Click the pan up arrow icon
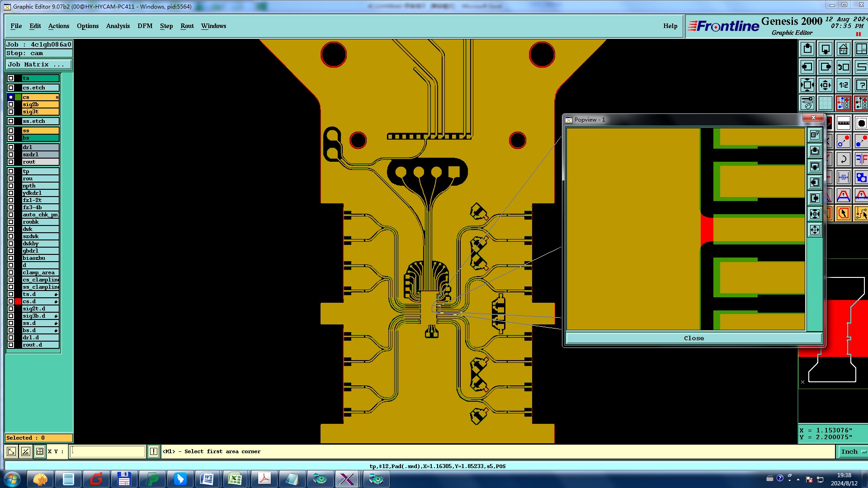 807,49
